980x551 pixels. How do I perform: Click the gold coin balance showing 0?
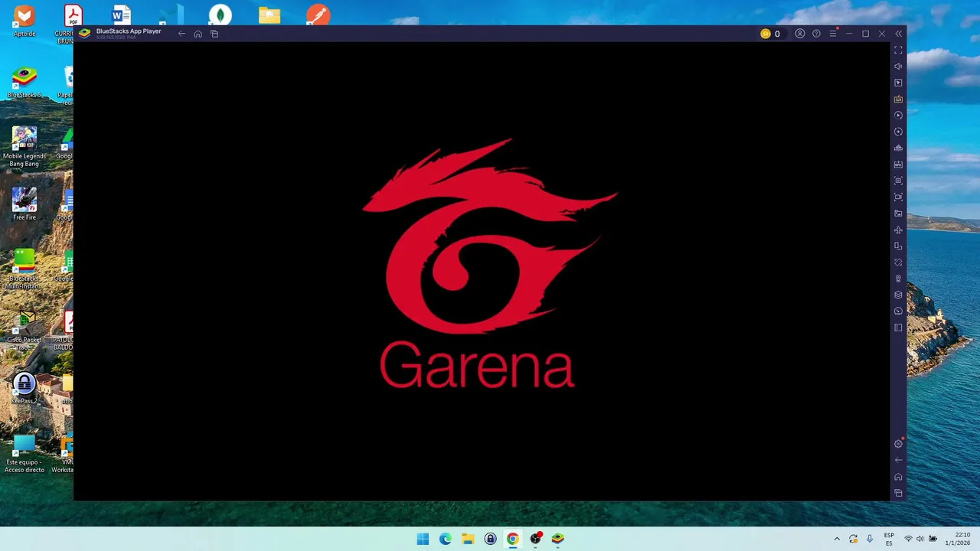click(770, 34)
